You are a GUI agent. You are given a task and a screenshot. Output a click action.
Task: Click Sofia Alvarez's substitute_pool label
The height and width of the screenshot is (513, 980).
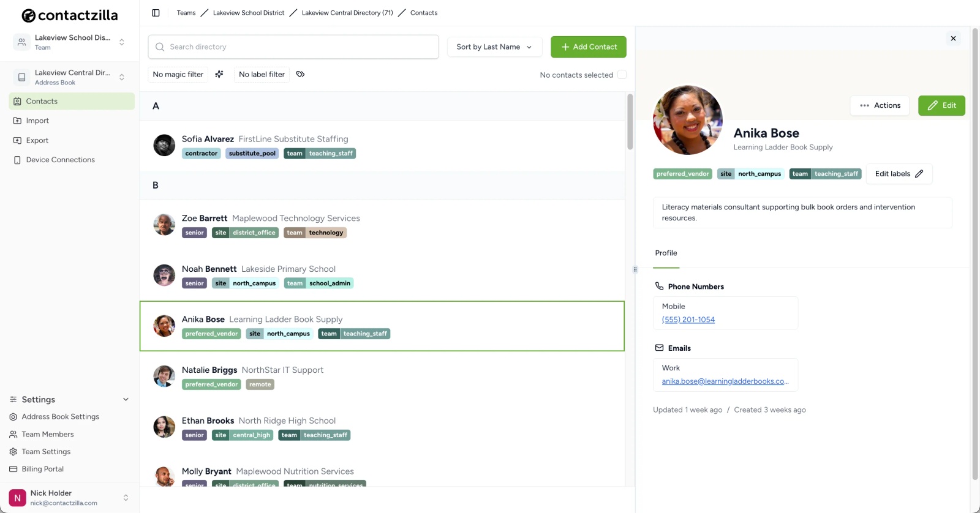point(252,154)
